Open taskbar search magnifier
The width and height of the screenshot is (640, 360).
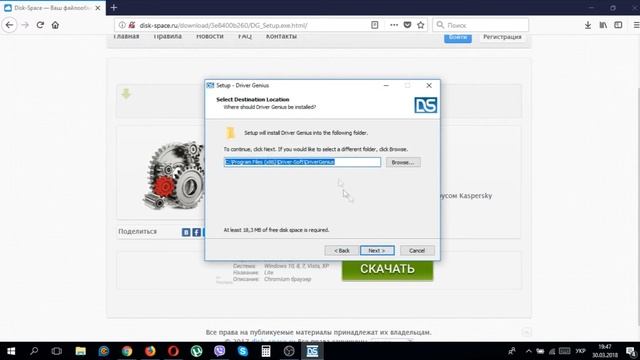pos(34,351)
